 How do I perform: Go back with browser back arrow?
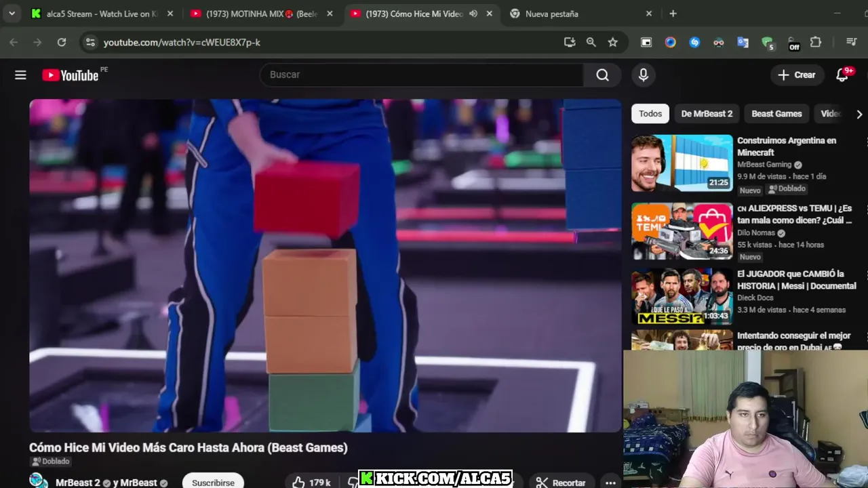point(14,42)
